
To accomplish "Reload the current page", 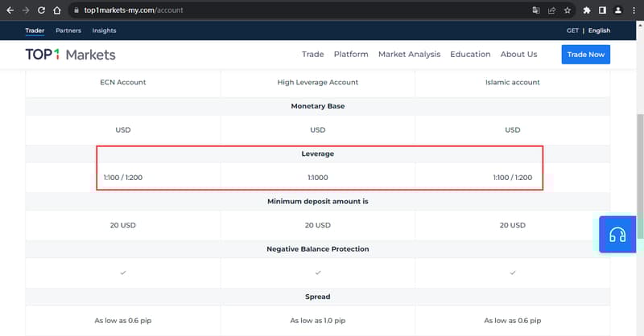I will point(41,10).
